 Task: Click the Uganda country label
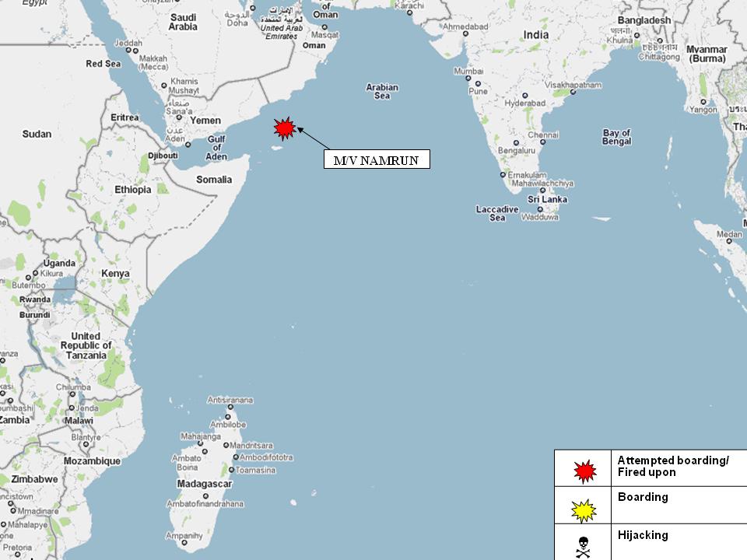59,264
